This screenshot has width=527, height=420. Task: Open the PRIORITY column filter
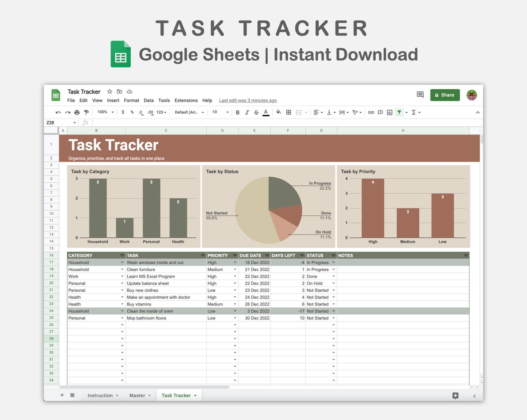[235, 256]
